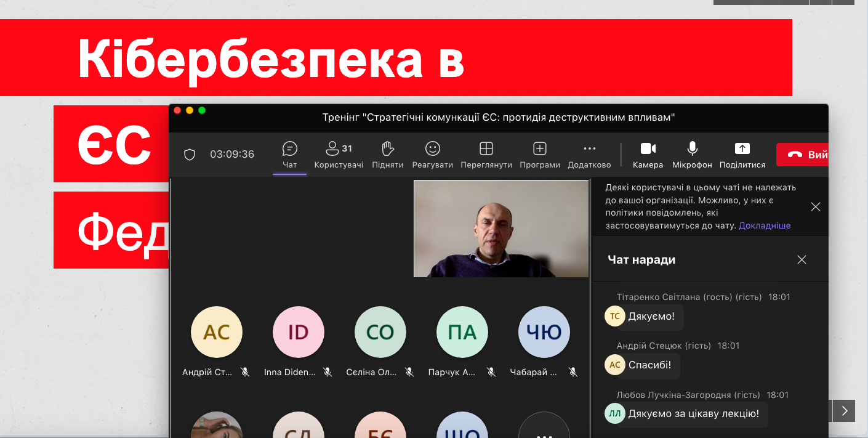
Task: Open the Програми apps icon
Action: (x=540, y=148)
